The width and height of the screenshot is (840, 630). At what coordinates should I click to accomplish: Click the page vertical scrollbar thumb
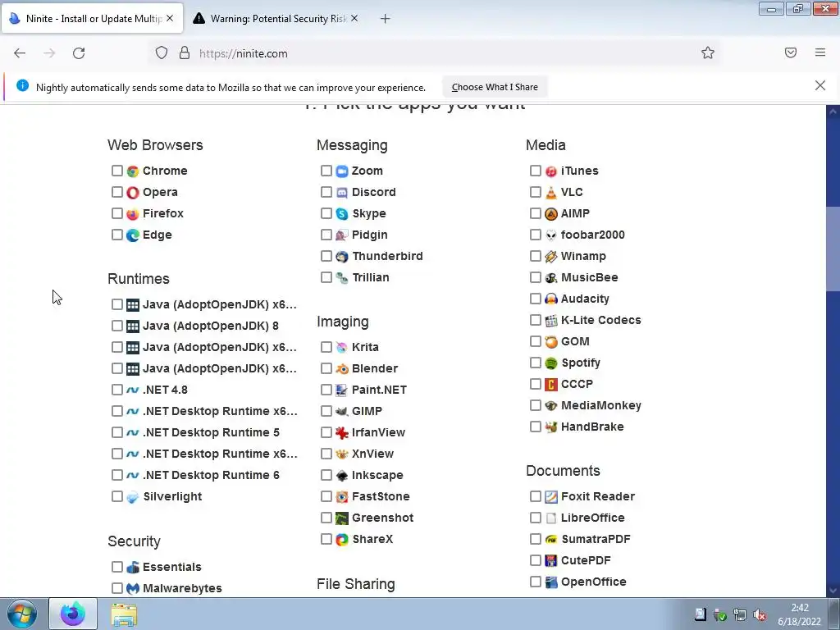pos(833,248)
